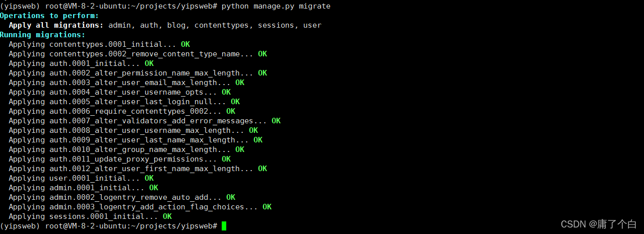Click the 'Applying sessions.0001_initial' line
This screenshot has width=644, height=234.
90,216
